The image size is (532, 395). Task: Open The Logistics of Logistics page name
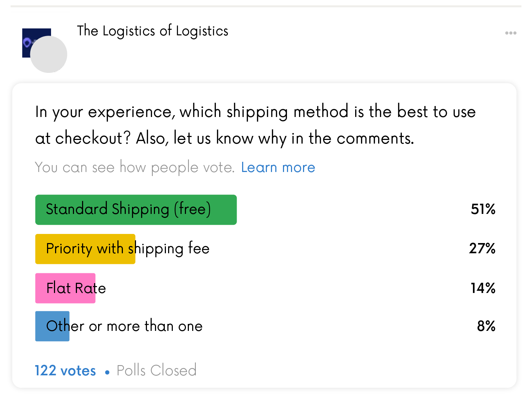(x=152, y=31)
